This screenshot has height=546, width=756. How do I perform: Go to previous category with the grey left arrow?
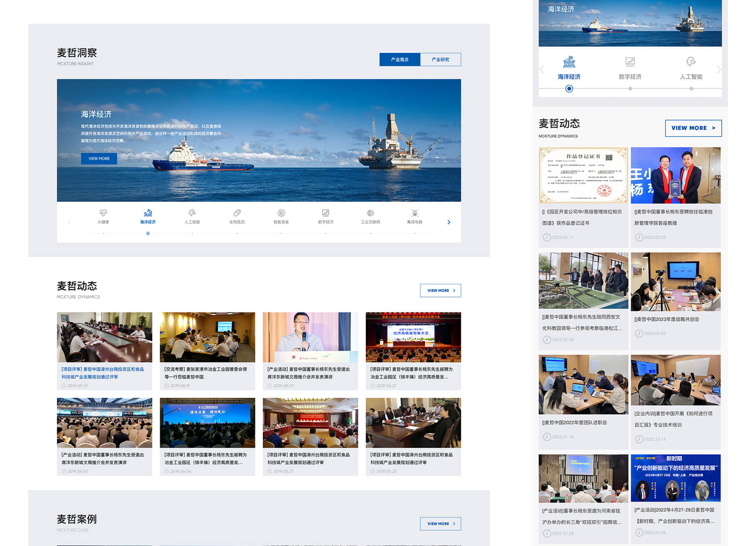pyautogui.click(x=69, y=222)
